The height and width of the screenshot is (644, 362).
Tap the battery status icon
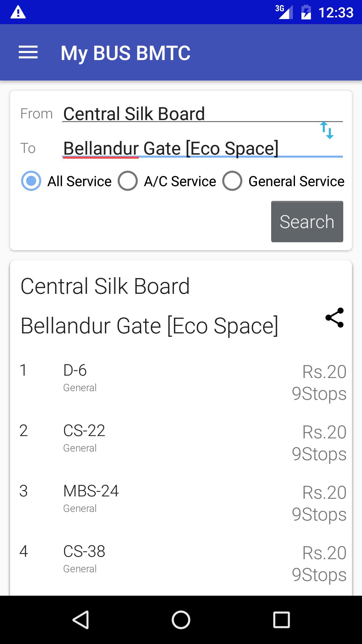pos(306,12)
